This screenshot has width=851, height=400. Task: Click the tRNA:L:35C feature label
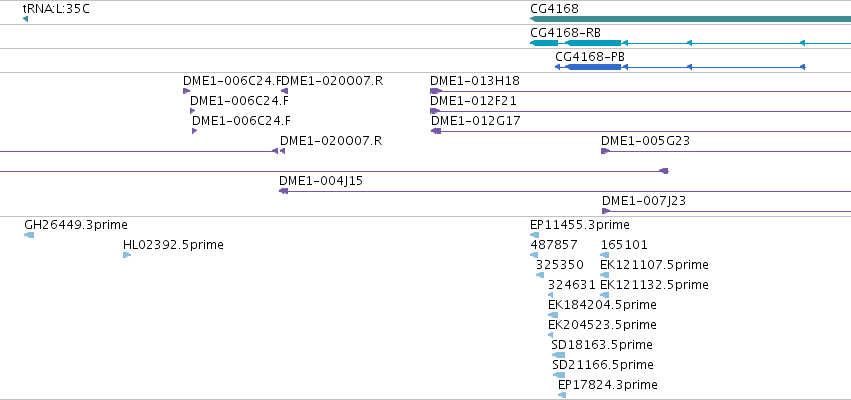[x=56, y=9]
